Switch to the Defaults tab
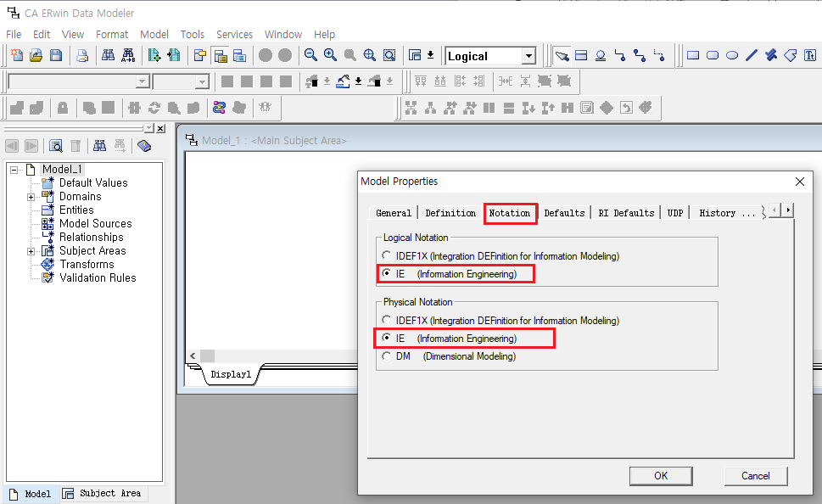This screenshot has height=504, width=822. pos(564,213)
